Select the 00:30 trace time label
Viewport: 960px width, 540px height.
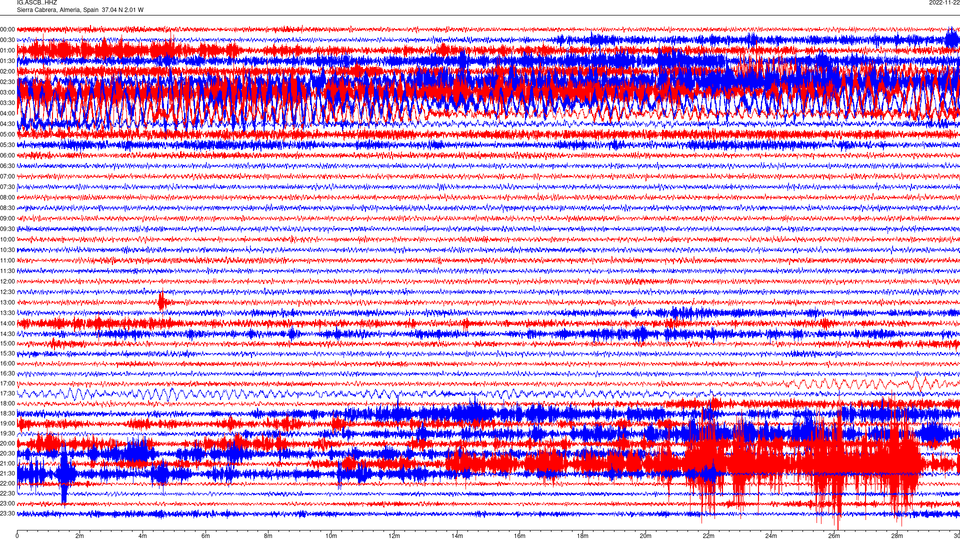click(x=7, y=40)
